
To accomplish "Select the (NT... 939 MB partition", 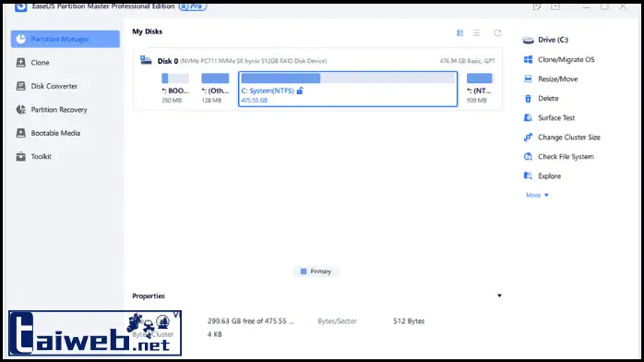I will (x=479, y=89).
